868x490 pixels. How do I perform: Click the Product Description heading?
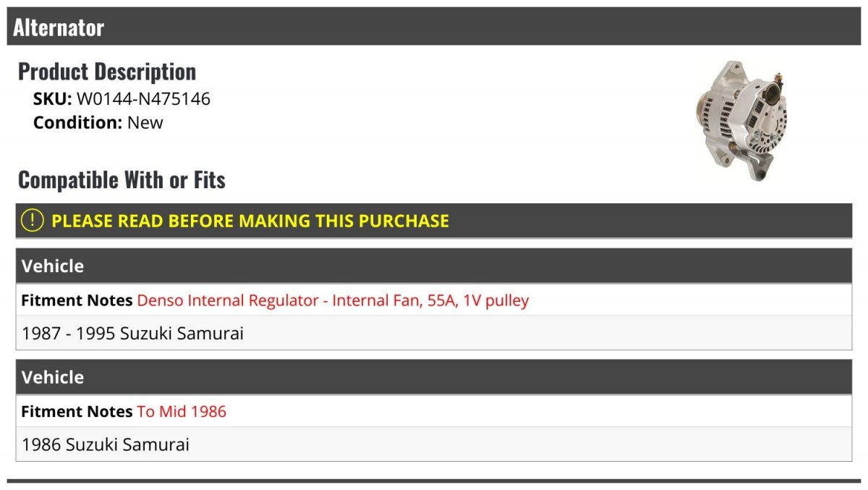pyautogui.click(x=107, y=71)
